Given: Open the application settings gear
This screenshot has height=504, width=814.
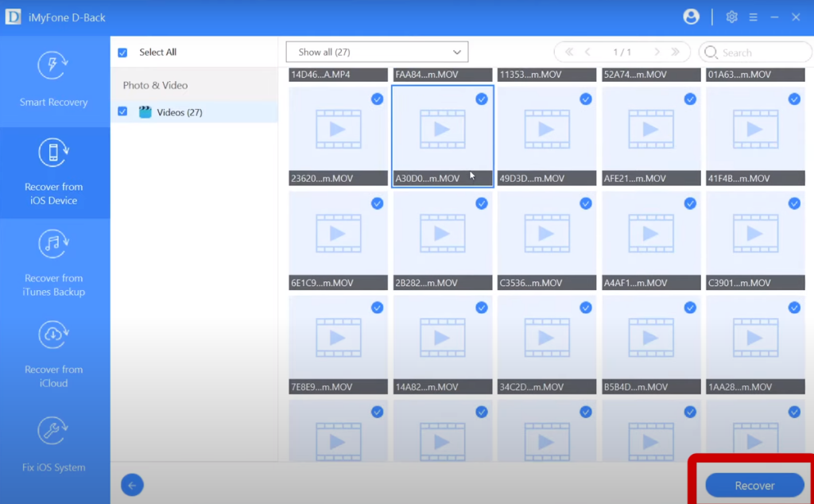Looking at the screenshot, I should point(731,16).
